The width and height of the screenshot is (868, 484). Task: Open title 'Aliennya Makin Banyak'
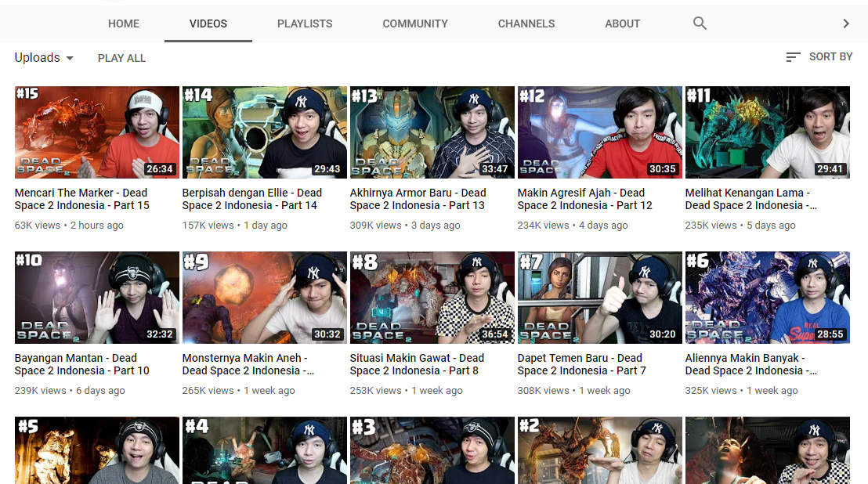pos(750,364)
